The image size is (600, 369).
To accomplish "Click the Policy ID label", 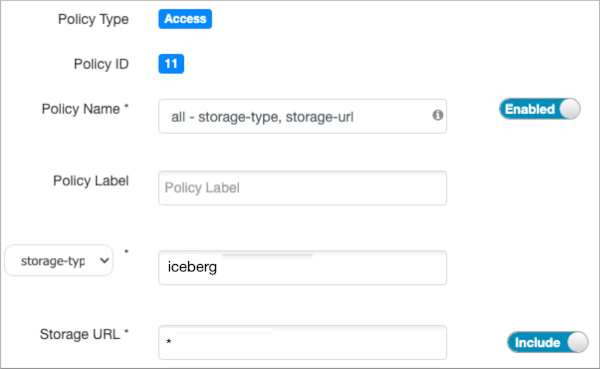I will pyautogui.click(x=101, y=64).
